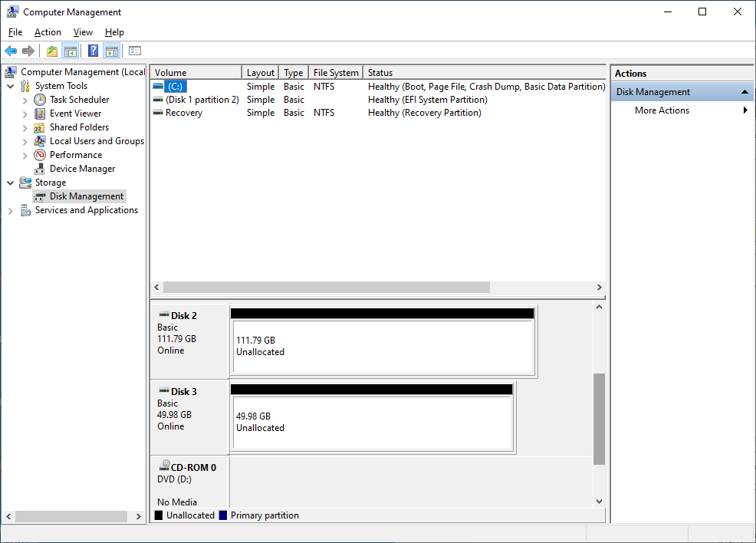Click the volume list scroll right arrow
Screen dimensions: 756x543
tap(600, 287)
